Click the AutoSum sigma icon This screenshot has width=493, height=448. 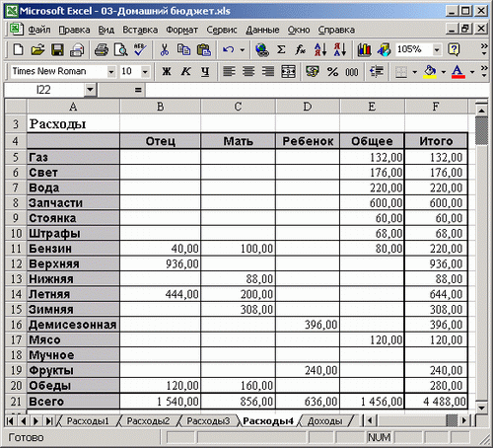(x=281, y=50)
